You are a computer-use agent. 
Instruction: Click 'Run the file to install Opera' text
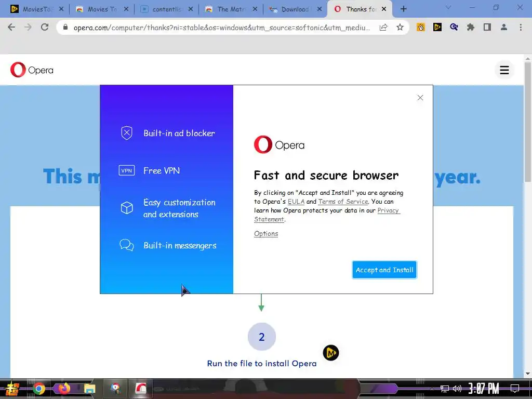(x=262, y=363)
